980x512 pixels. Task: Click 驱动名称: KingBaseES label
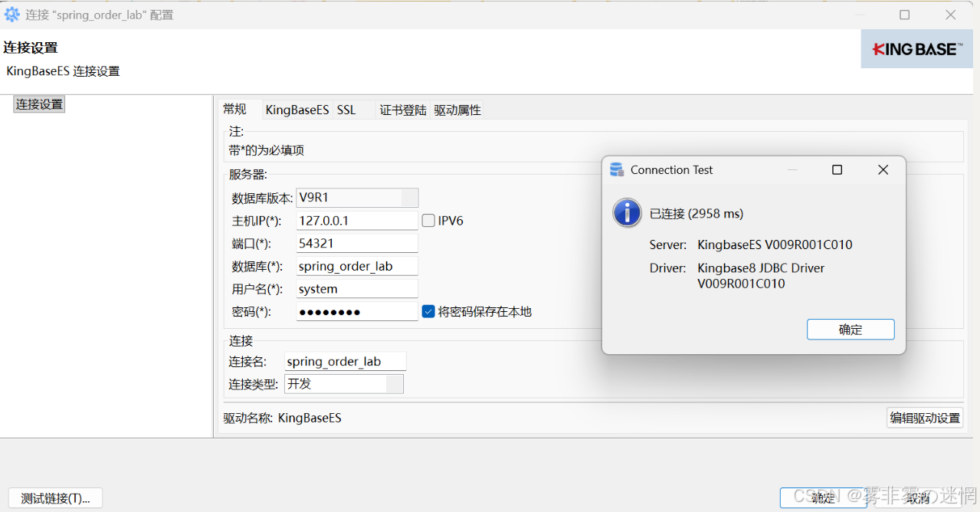click(x=283, y=418)
